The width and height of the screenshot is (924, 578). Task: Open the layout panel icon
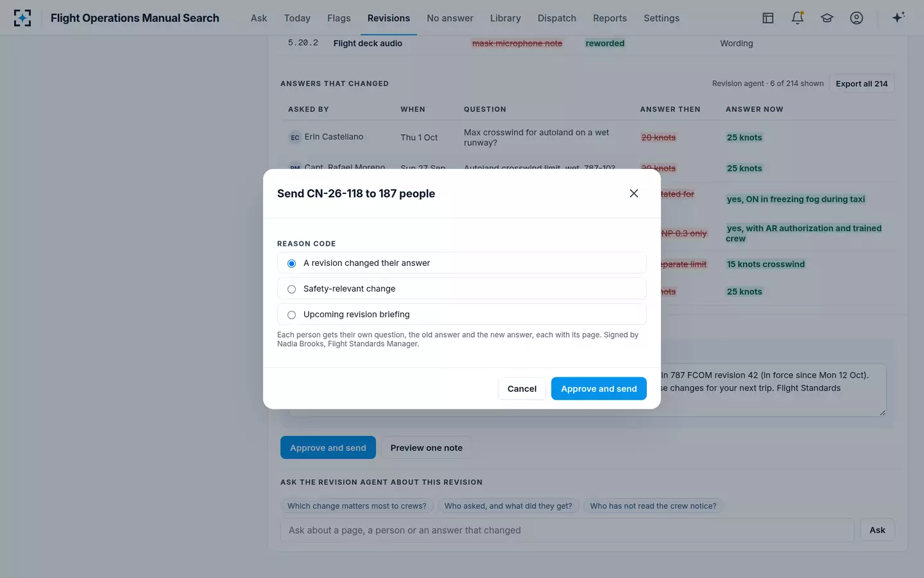pos(768,18)
